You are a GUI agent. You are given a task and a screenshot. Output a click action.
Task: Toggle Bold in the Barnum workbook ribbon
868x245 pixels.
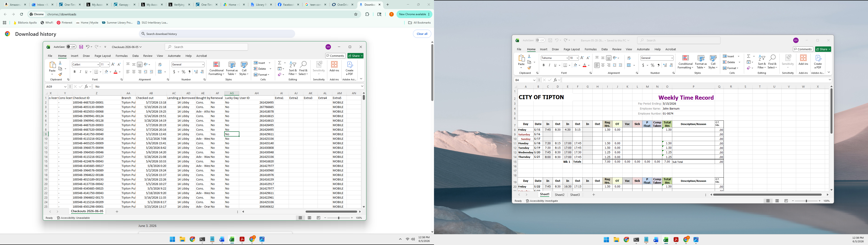tap(543, 65)
